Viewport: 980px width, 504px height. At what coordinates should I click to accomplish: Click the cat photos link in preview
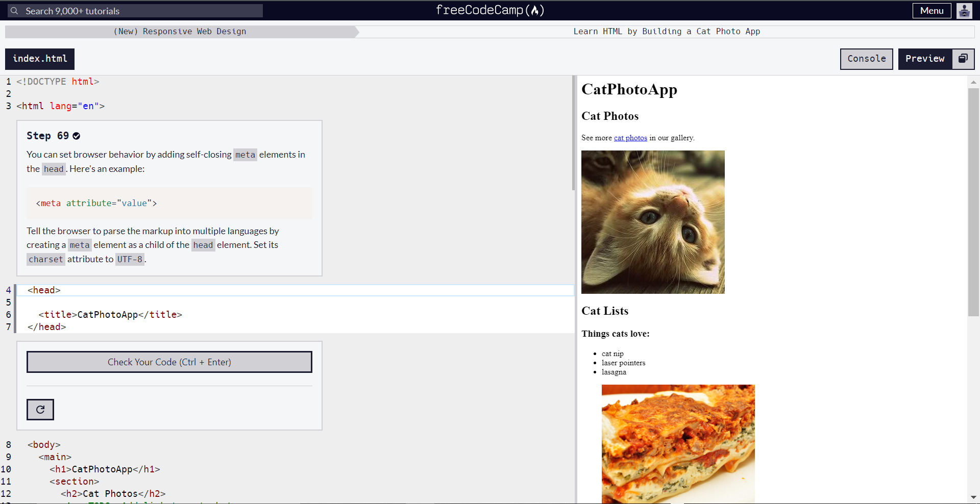[630, 138]
